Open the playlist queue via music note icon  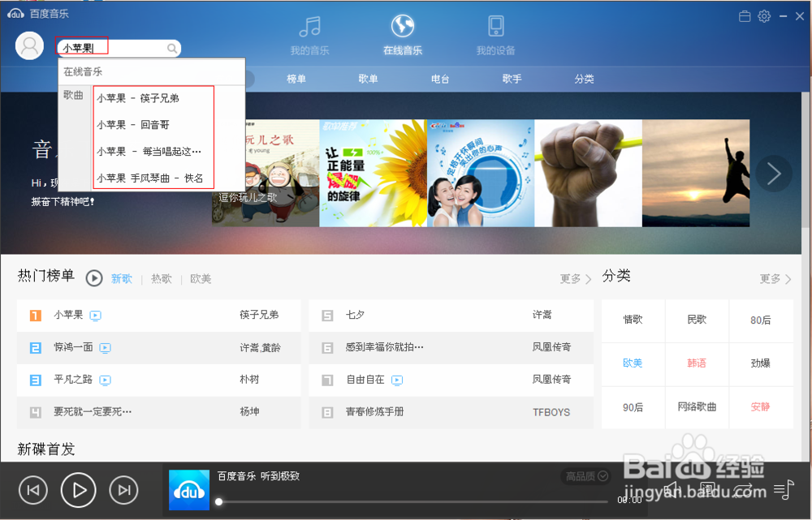(x=784, y=489)
